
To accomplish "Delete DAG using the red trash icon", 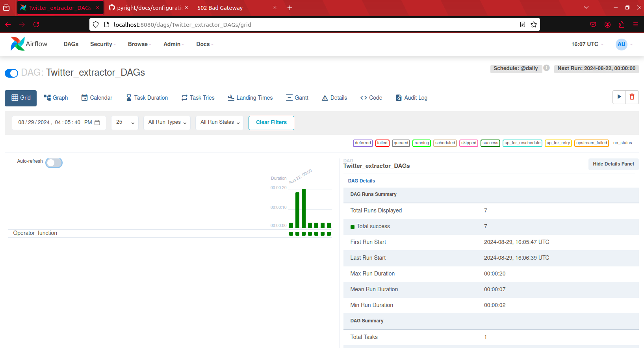I will [x=632, y=97].
